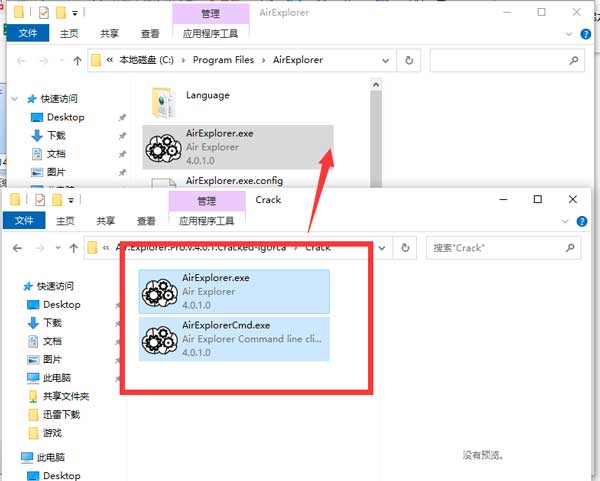Select 快速访问 in Crack window sidebar

pyautogui.click(x=48, y=286)
